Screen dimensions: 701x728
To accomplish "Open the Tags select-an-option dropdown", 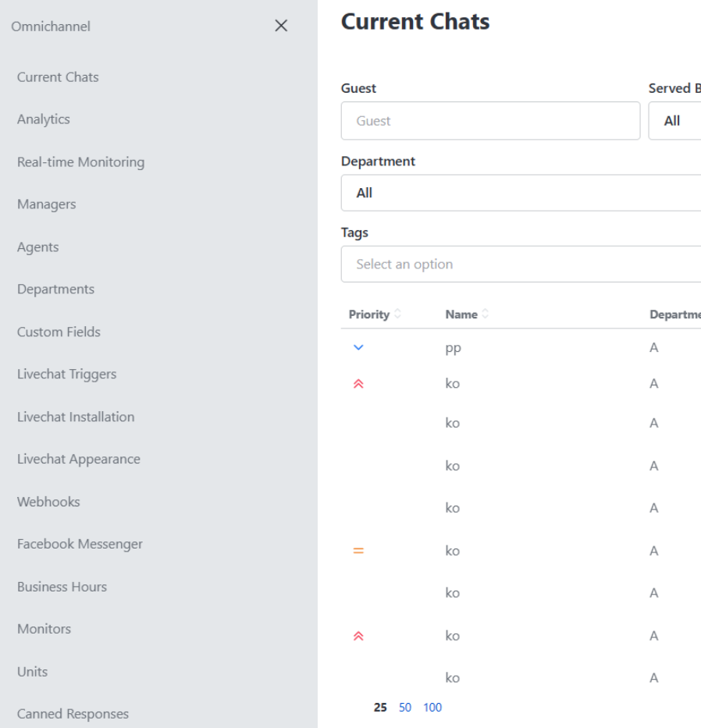I will [521, 265].
